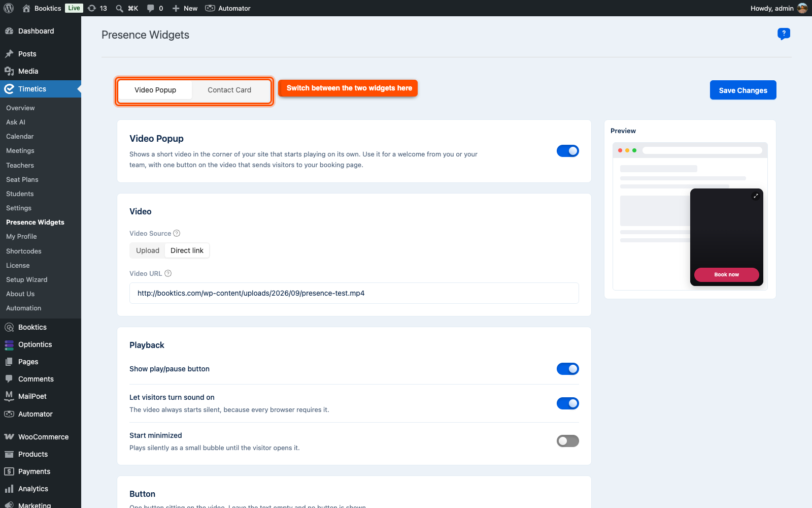Enable the Start minimized switch

pos(568,441)
